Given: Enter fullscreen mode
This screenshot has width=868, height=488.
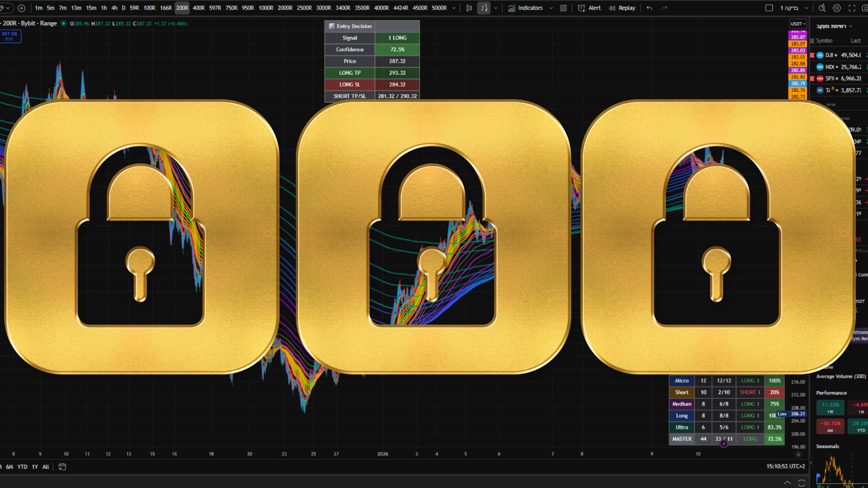Looking at the screenshot, I should pos(852,8).
